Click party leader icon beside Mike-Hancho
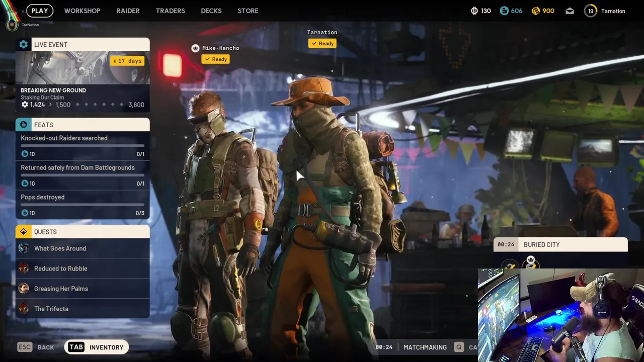Image resolution: width=644 pixels, height=362 pixels. click(x=195, y=48)
